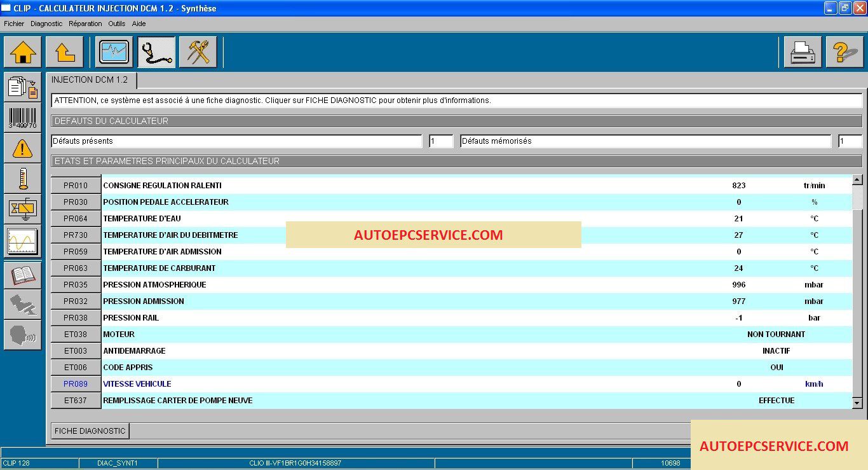868x470 pixels.
Task: Click the REMPLISSAGE CARTER DE POMPE NEUVE label
Action: click(x=178, y=401)
